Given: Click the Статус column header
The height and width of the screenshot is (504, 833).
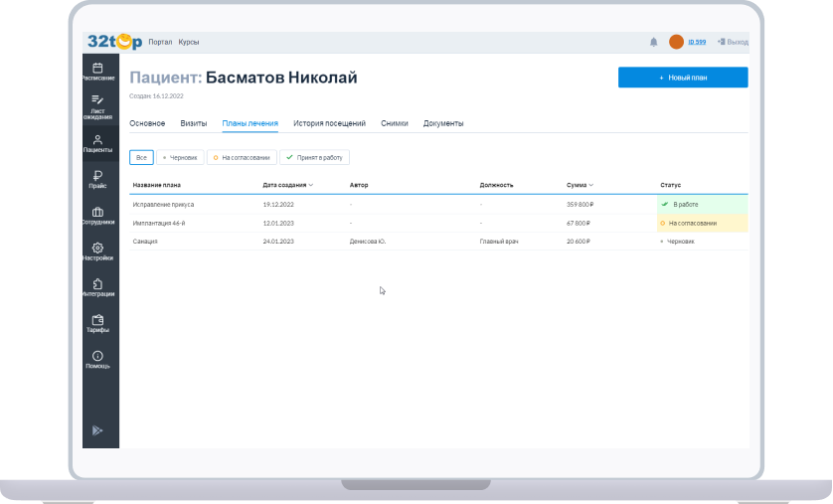Looking at the screenshot, I should [670, 185].
